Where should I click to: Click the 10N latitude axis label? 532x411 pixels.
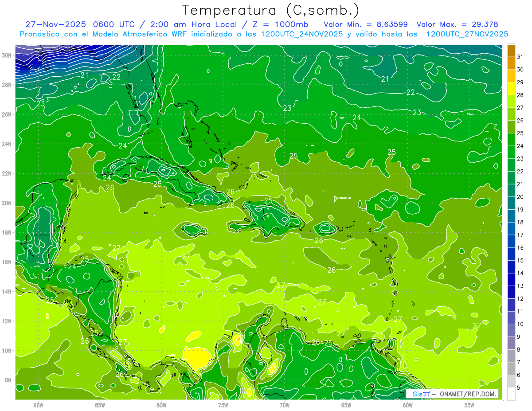click(x=7, y=351)
